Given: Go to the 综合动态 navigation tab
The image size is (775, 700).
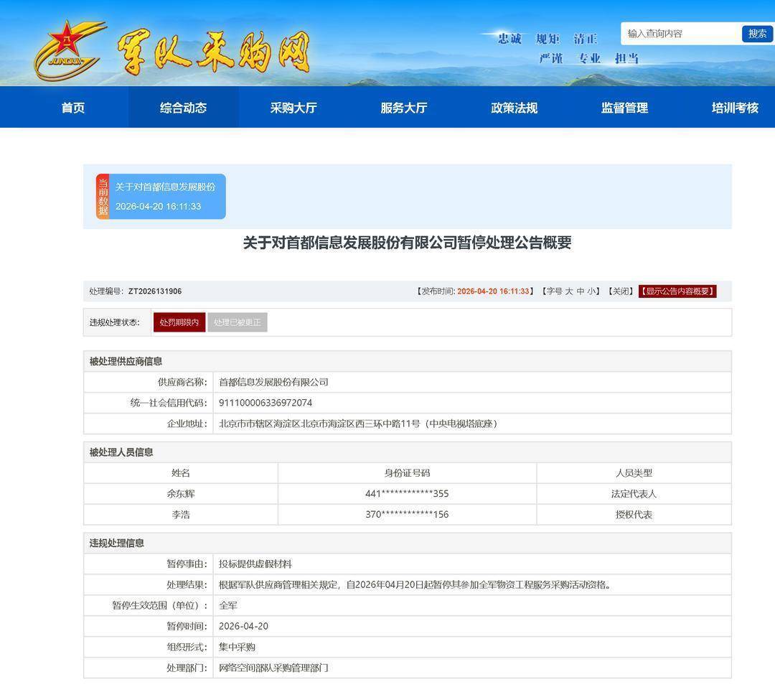Looking at the screenshot, I should click(183, 108).
